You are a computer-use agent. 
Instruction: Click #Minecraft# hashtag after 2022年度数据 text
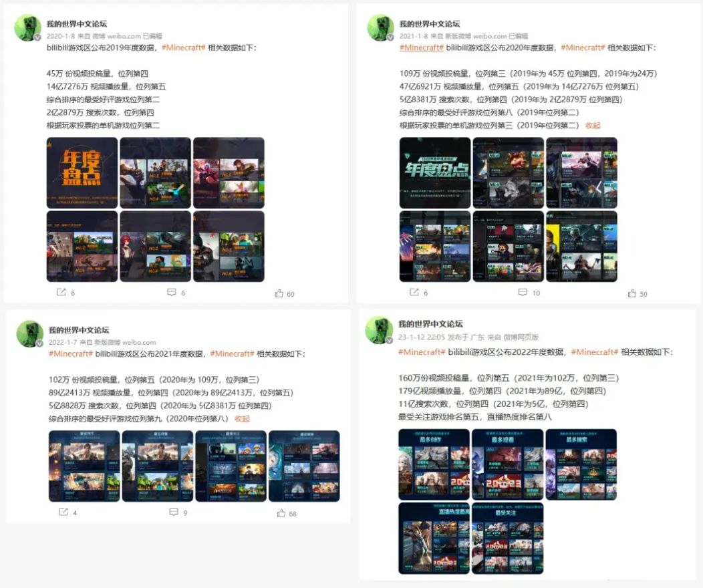(595, 352)
